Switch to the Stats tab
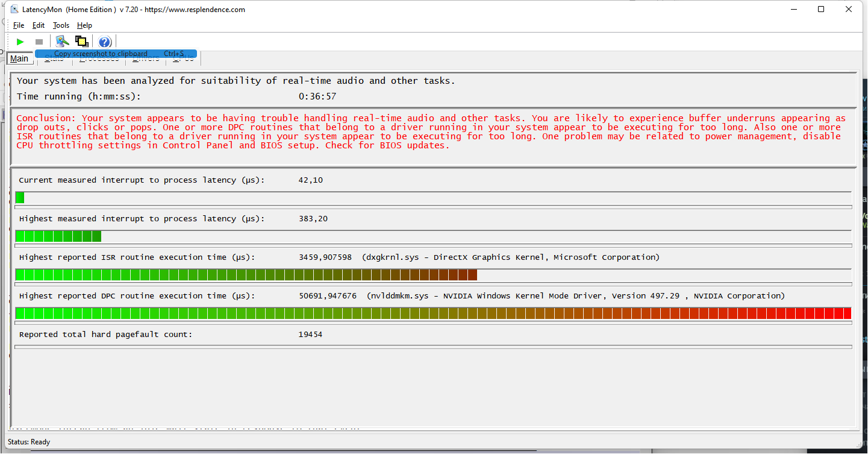Screen dimensions: 868x454 click(54, 60)
